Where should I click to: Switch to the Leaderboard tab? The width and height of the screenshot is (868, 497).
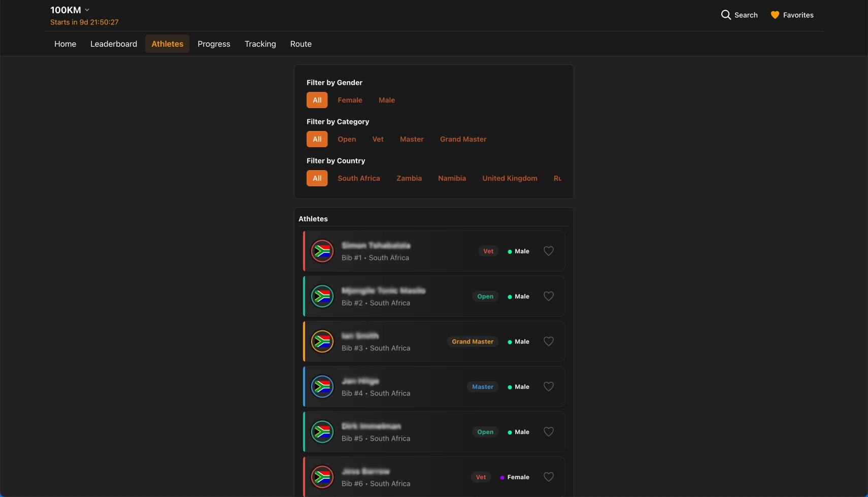114,44
